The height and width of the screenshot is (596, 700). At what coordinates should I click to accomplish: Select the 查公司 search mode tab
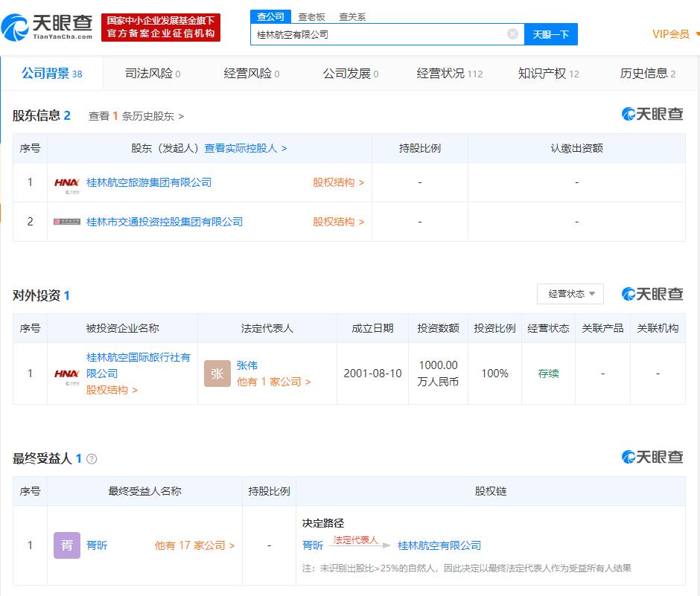pos(270,16)
